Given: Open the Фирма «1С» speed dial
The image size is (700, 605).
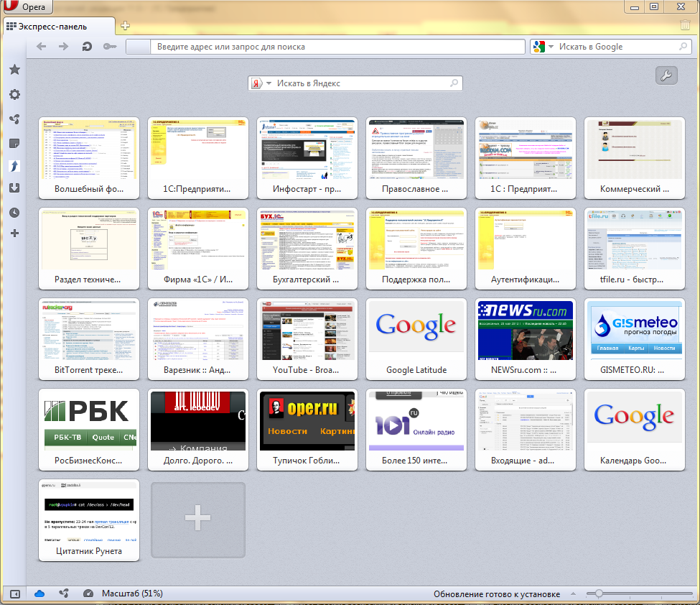Looking at the screenshot, I should tap(197, 249).
